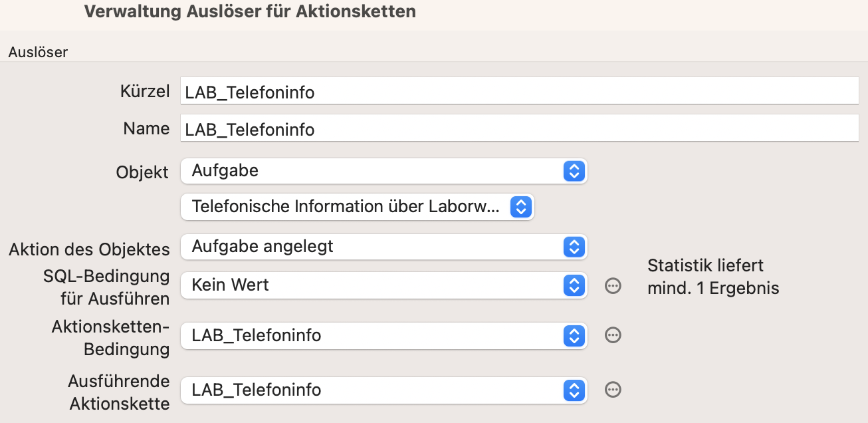Focus the Name text field

(x=520, y=128)
